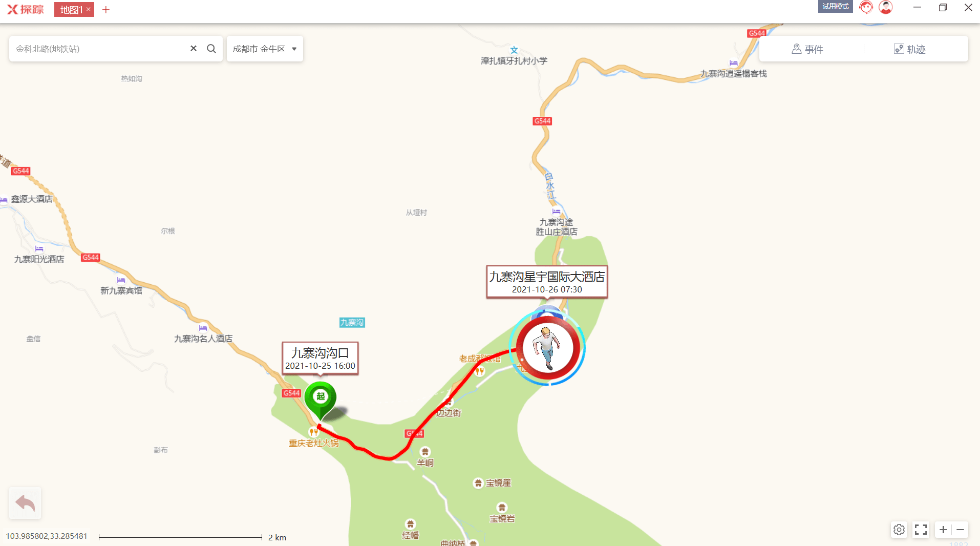Open the 事件 tab
The image size is (980, 546).
coord(807,49)
